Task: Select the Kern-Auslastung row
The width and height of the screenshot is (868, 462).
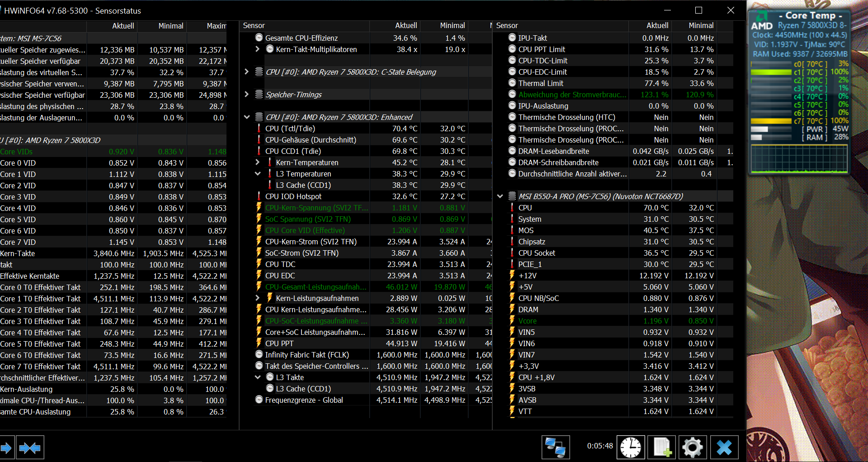Action: point(113,389)
